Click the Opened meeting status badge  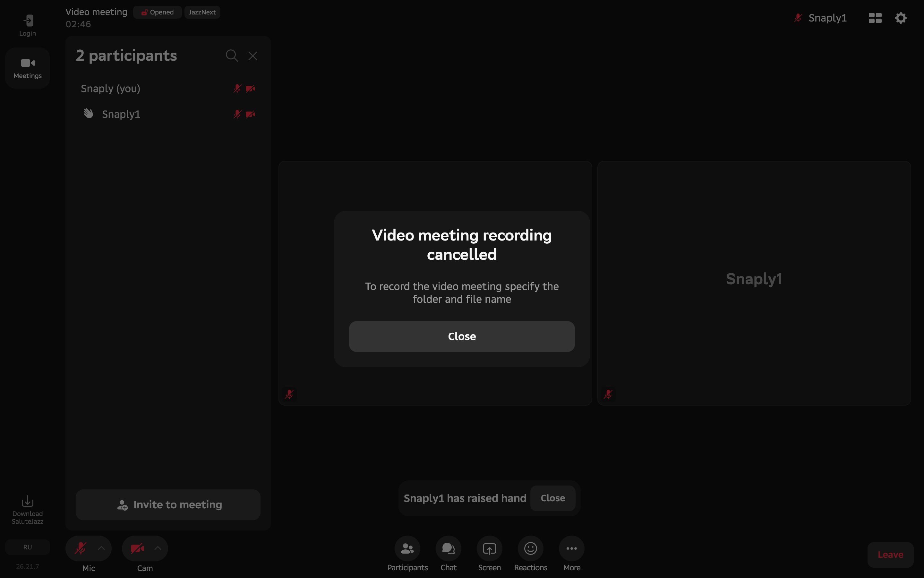(x=157, y=12)
